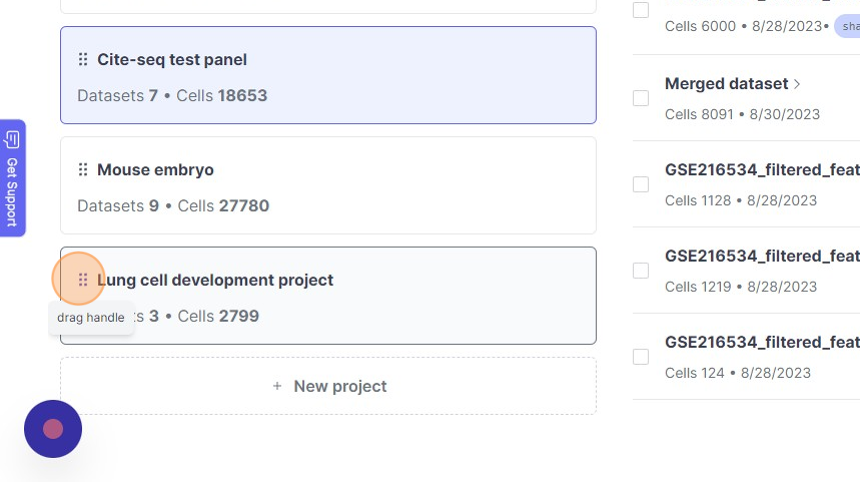Tick checkbox for Merged dataset
This screenshot has width=860, height=482.
pos(641,98)
